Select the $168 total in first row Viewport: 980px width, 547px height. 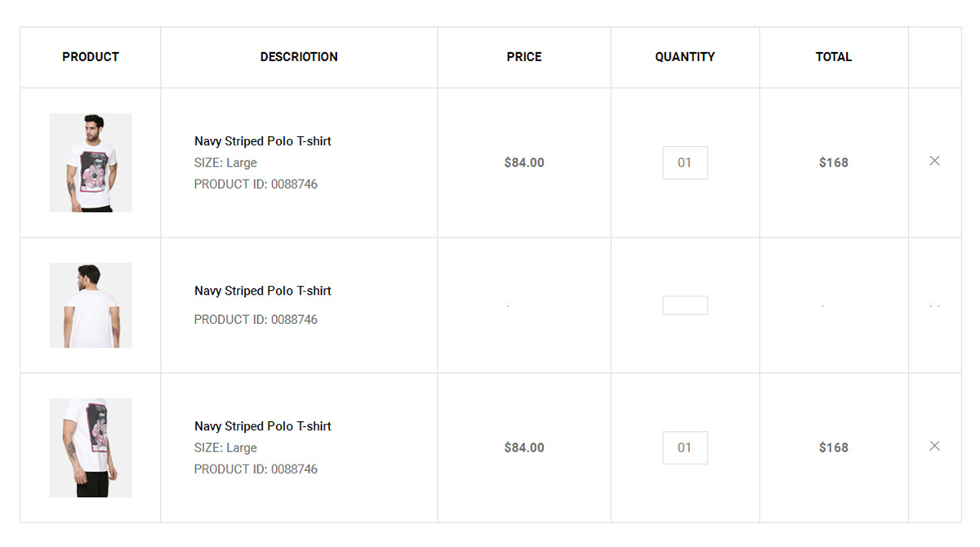point(834,162)
